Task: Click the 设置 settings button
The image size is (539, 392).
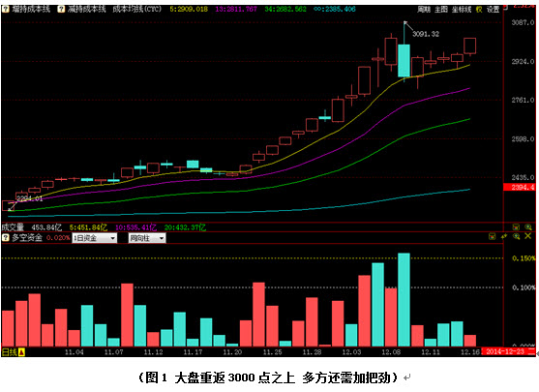Action: tap(493, 10)
